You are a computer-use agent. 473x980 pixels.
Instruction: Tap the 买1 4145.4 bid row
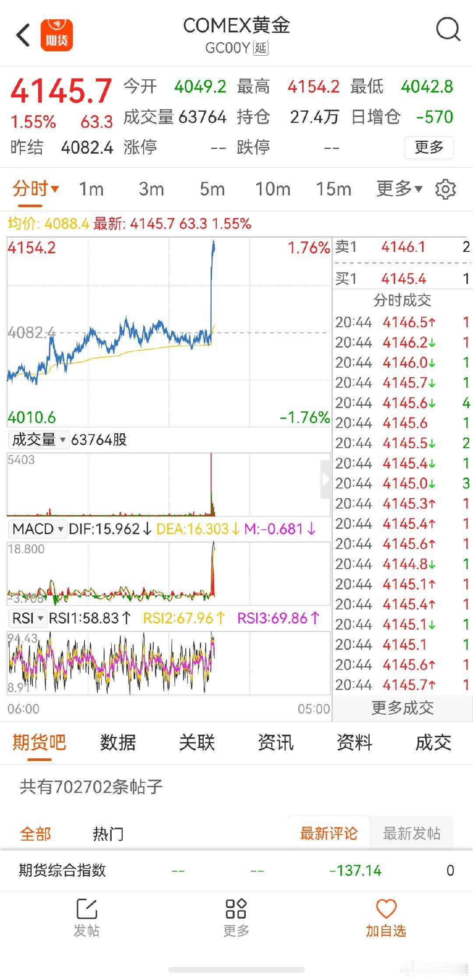pyautogui.click(x=403, y=279)
